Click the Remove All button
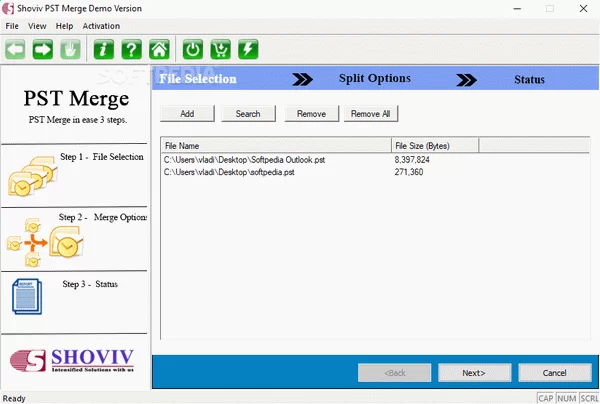The width and height of the screenshot is (600, 404). [370, 114]
